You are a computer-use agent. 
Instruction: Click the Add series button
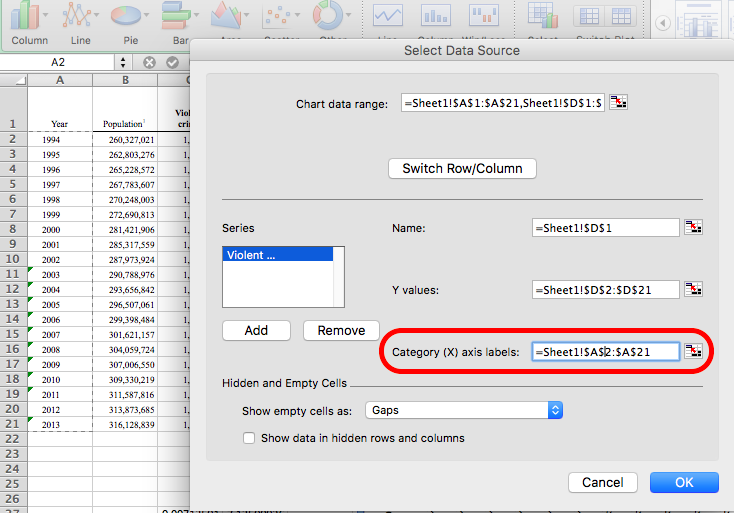tap(256, 330)
